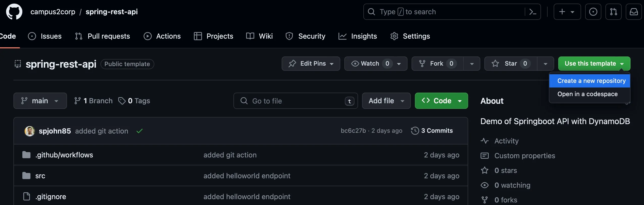644x205 pixels.
Task: Open the 3 Commits history link
Action: coord(432,131)
